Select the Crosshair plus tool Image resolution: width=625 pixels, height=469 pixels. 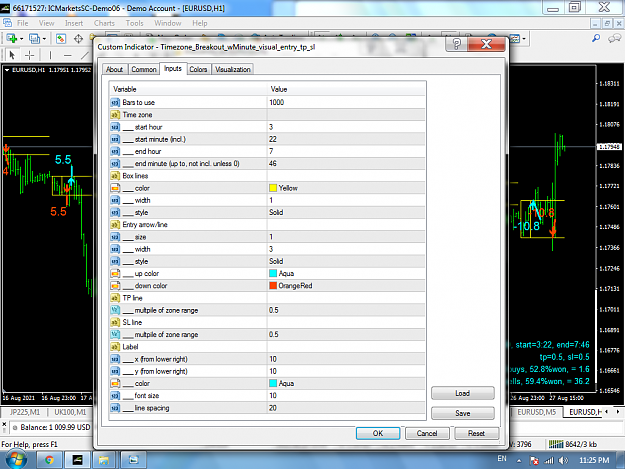pos(29,55)
